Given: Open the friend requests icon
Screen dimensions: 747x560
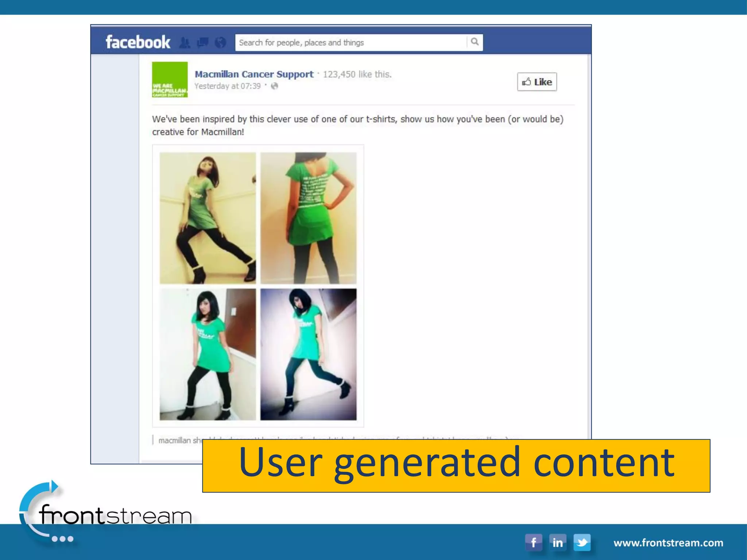Looking at the screenshot, I should tap(185, 43).
